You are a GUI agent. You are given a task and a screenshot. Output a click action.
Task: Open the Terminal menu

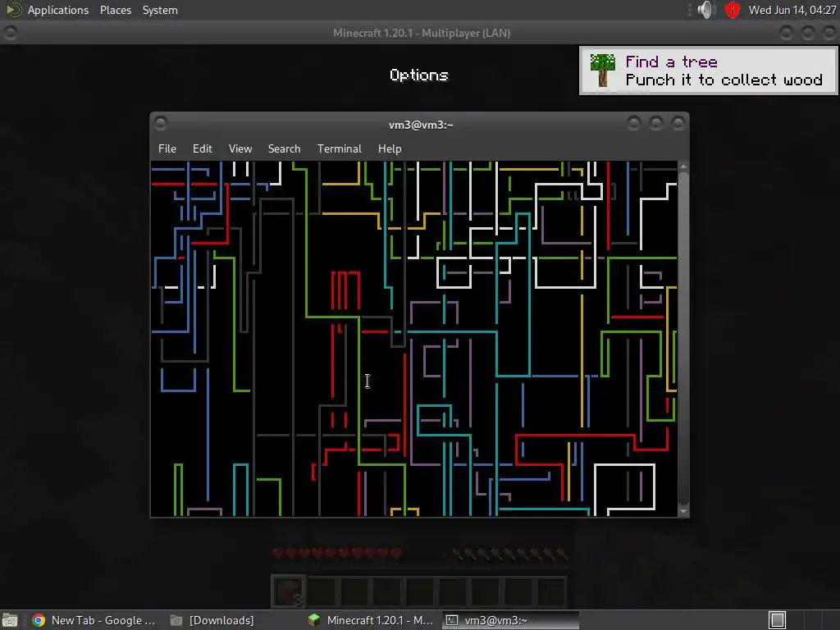pyautogui.click(x=339, y=149)
